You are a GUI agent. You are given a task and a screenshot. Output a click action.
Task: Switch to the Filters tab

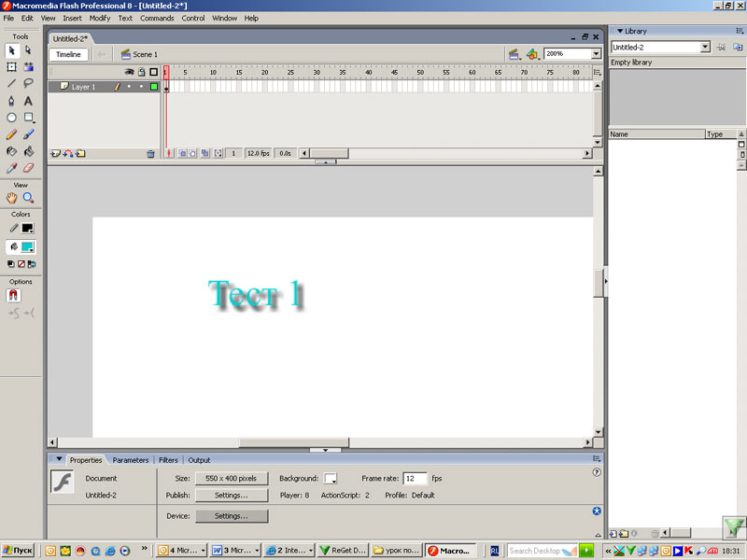coord(168,460)
